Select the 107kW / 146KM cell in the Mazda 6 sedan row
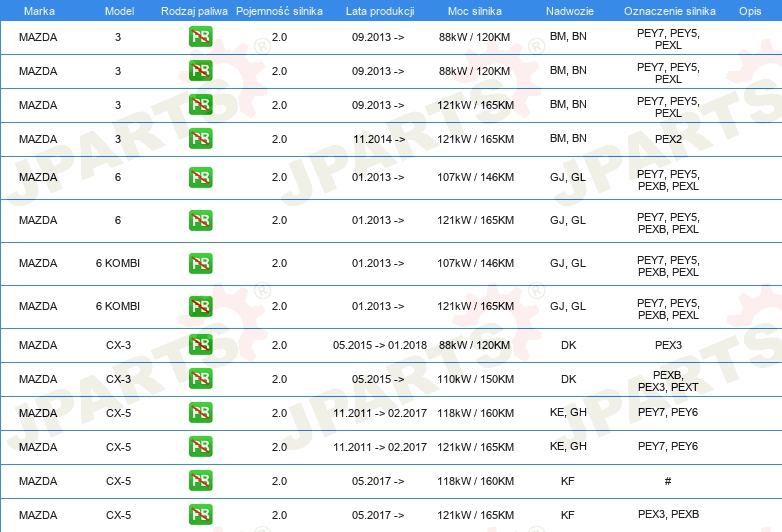 [476, 177]
